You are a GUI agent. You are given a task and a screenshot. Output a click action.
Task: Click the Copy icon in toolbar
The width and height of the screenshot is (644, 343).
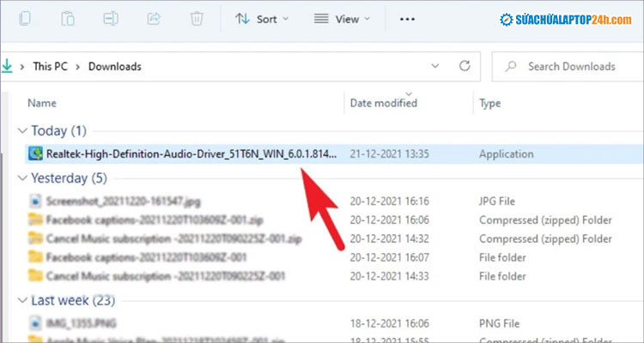tap(25, 18)
